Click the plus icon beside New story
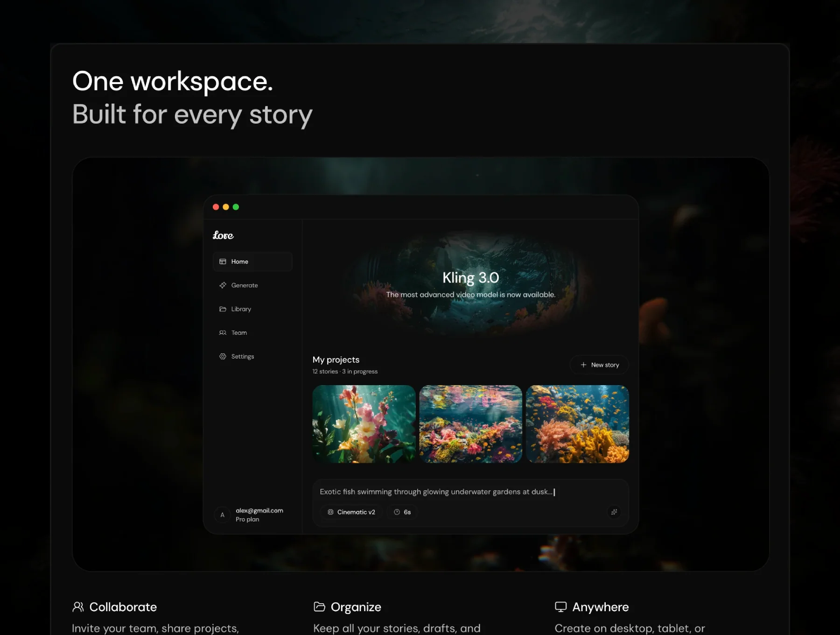This screenshot has height=635, width=840. coord(583,365)
